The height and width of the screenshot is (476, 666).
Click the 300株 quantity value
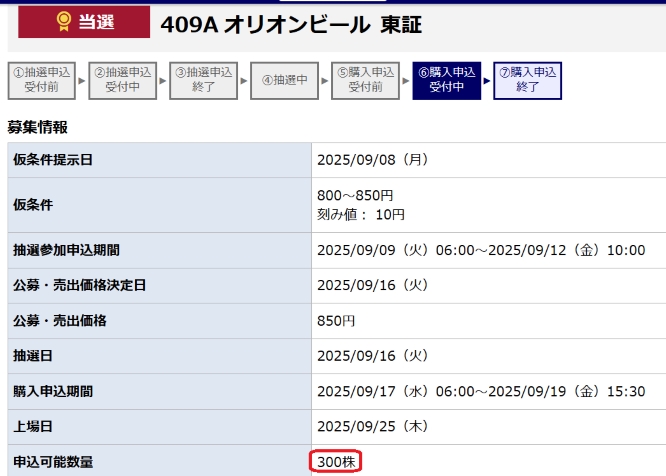[336, 462]
